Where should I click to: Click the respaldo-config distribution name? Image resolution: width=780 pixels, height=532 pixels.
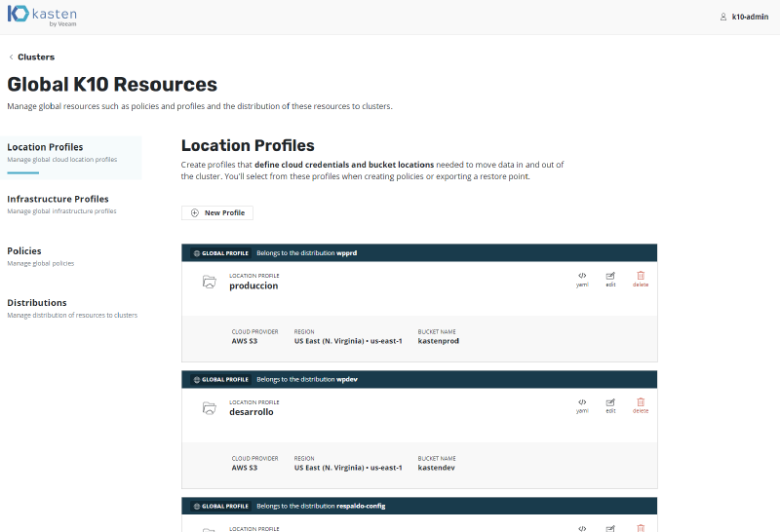361,506
